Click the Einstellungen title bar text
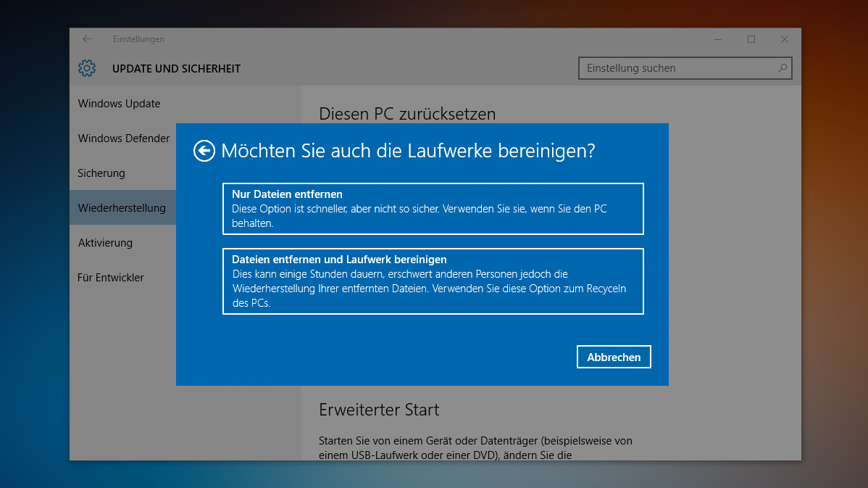The image size is (868, 488). point(138,38)
